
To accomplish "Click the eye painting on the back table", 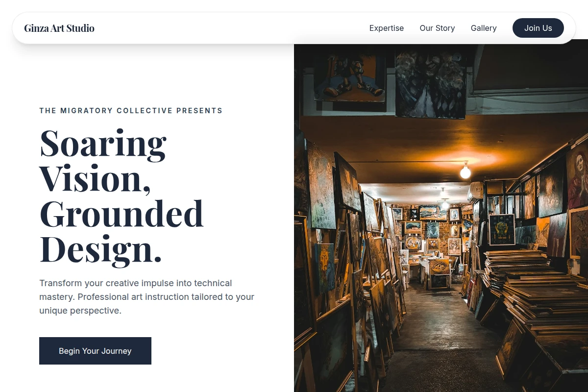I will tap(440, 266).
